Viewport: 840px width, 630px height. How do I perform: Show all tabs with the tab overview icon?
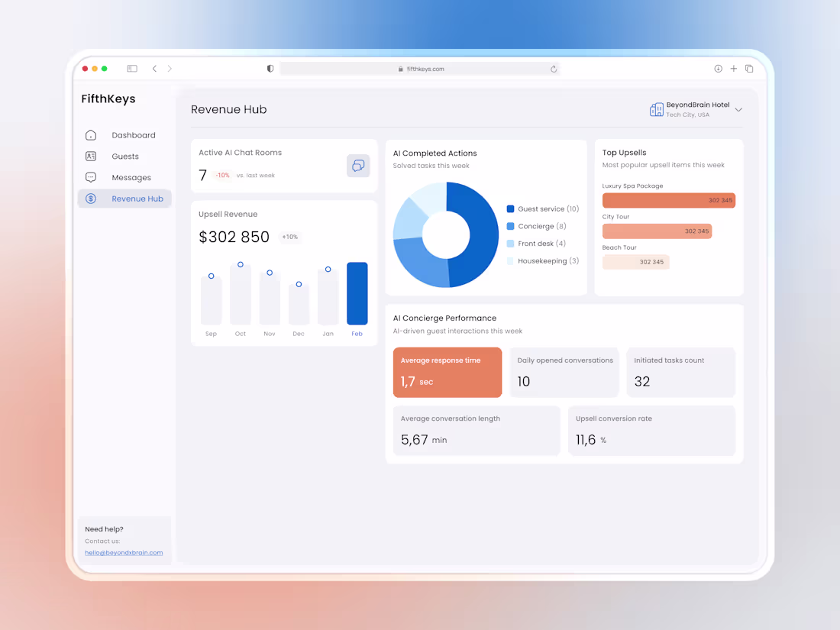click(749, 68)
